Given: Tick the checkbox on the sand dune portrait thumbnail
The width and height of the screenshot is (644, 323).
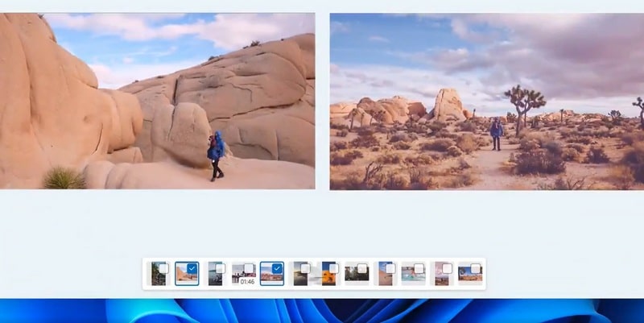Looking at the screenshot, I should point(390,268).
